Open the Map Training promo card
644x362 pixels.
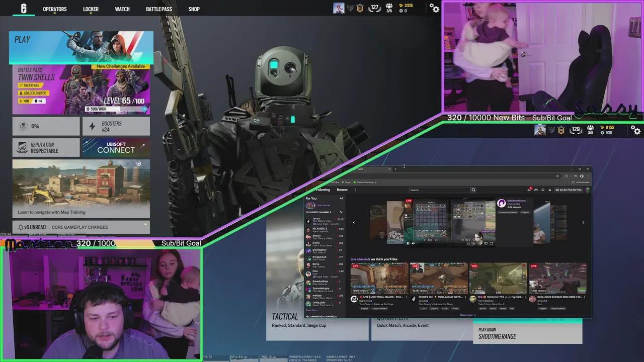pyautogui.click(x=81, y=189)
